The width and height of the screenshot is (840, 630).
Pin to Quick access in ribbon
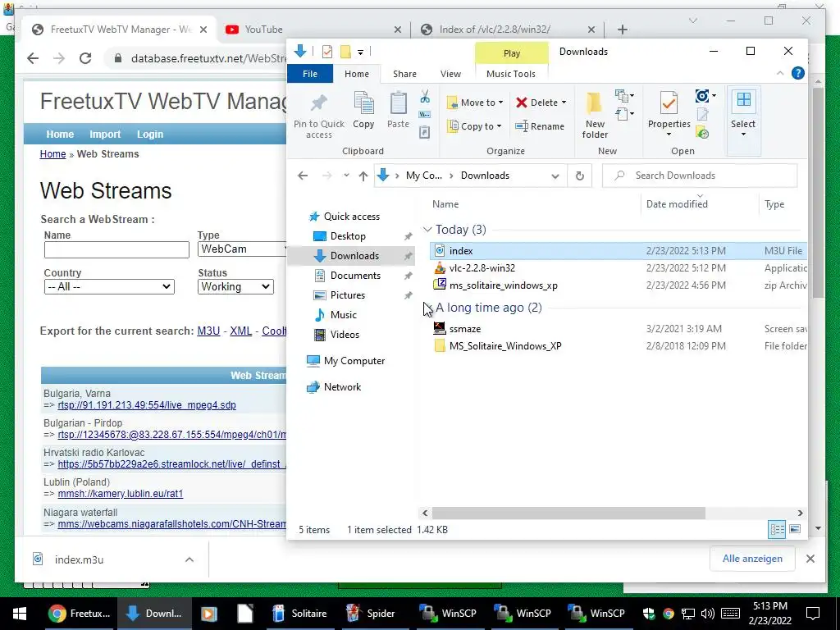coord(319,116)
